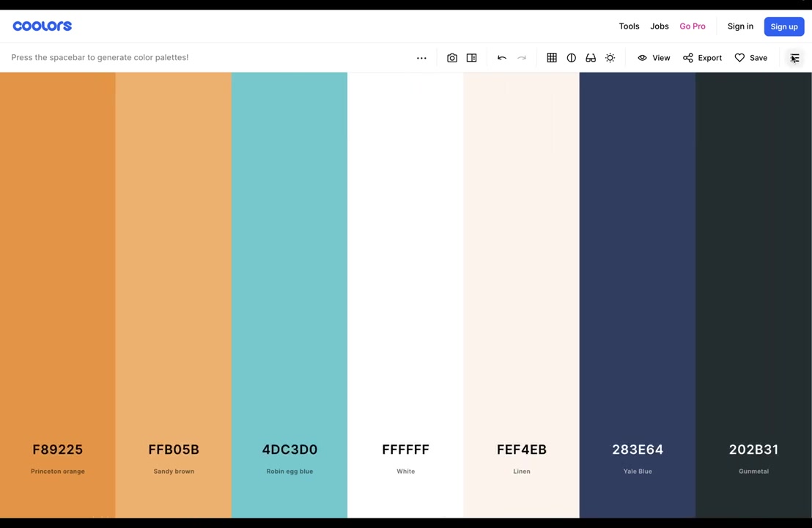Click the hex code 4DC3D0
812x528 pixels.
pyautogui.click(x=289, y=450)
